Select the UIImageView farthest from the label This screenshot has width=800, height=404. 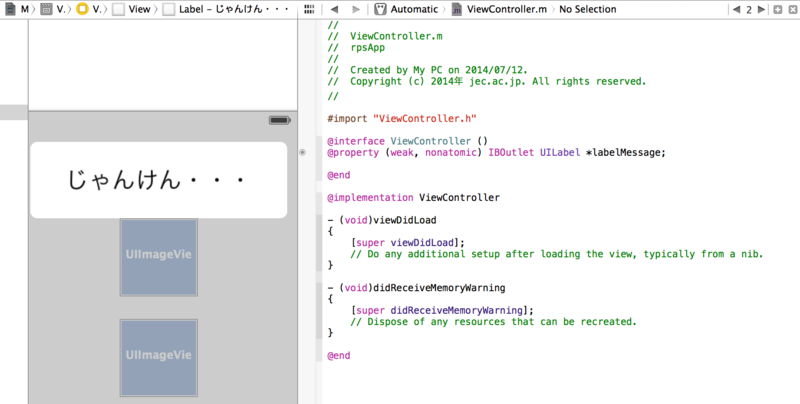159,358
